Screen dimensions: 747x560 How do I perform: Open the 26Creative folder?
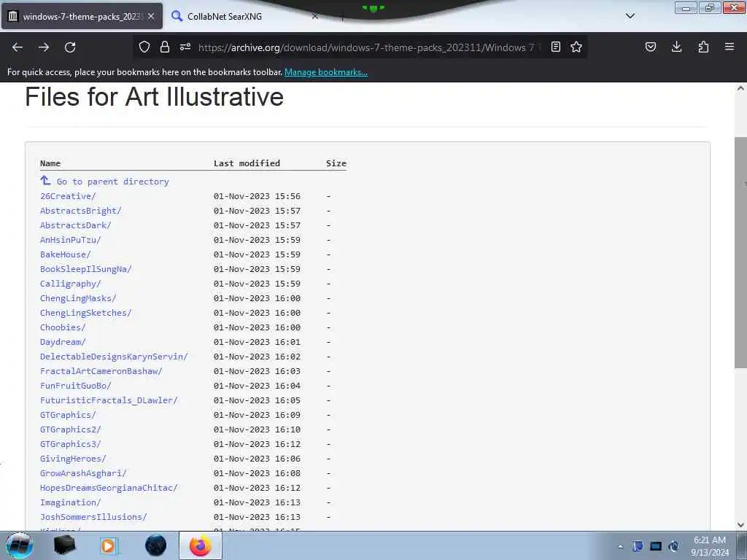(x=68, y=196)
